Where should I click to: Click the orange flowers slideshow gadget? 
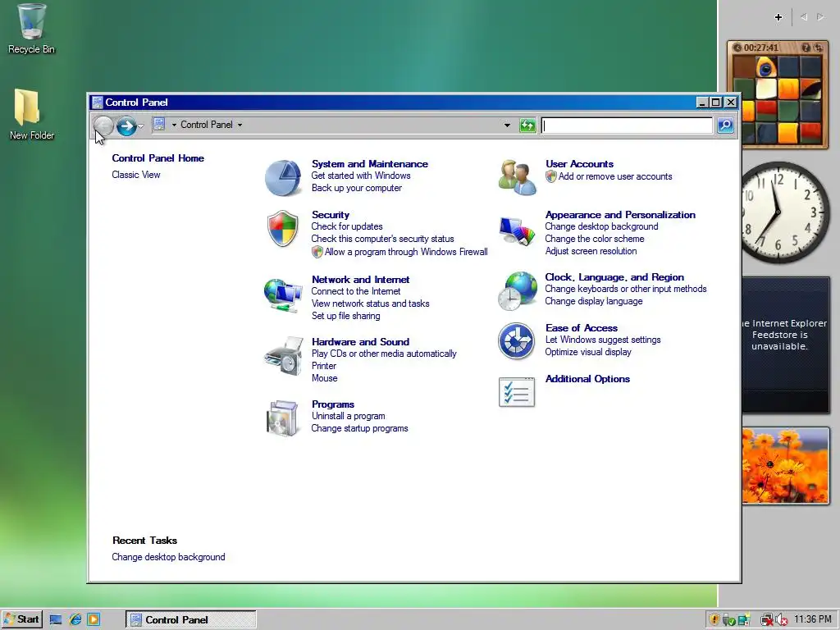click(x=786, y=466)
